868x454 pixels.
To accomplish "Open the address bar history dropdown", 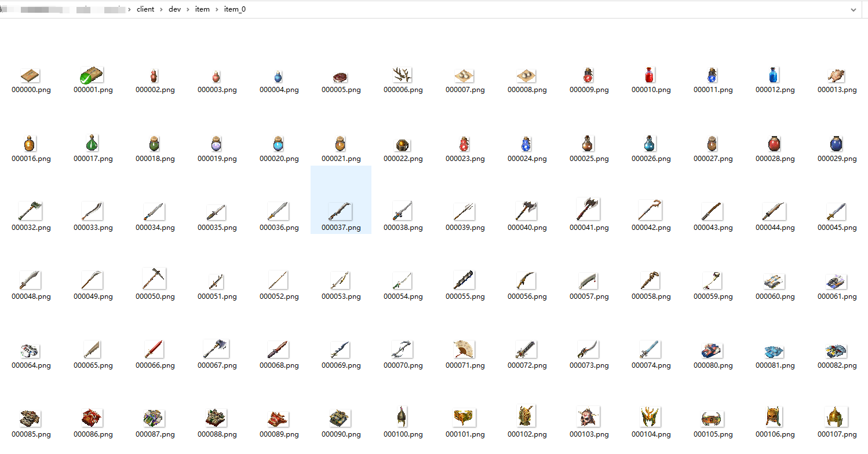I will [x=853, y=10].
